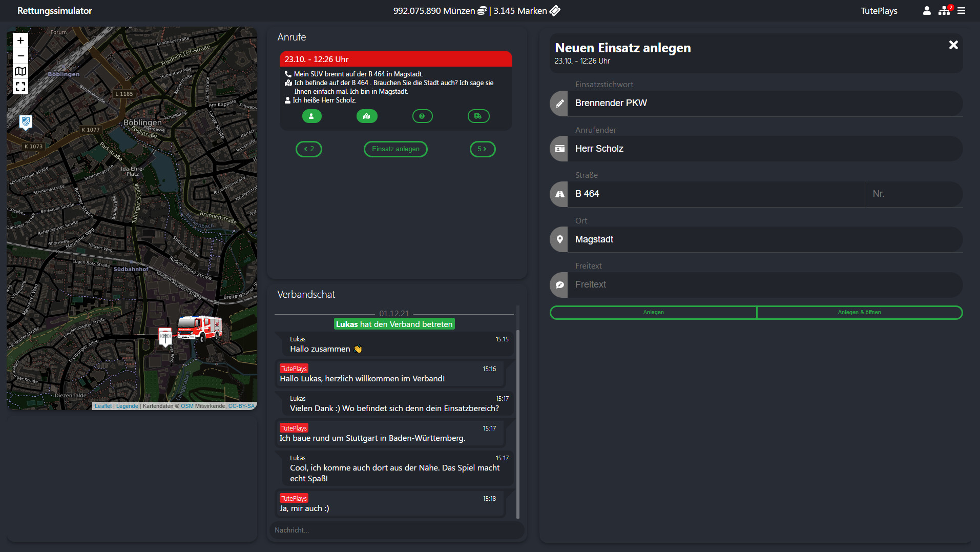980x552 pixels.
Task: Open the map layer selection icon
Action: pos(20,71)
